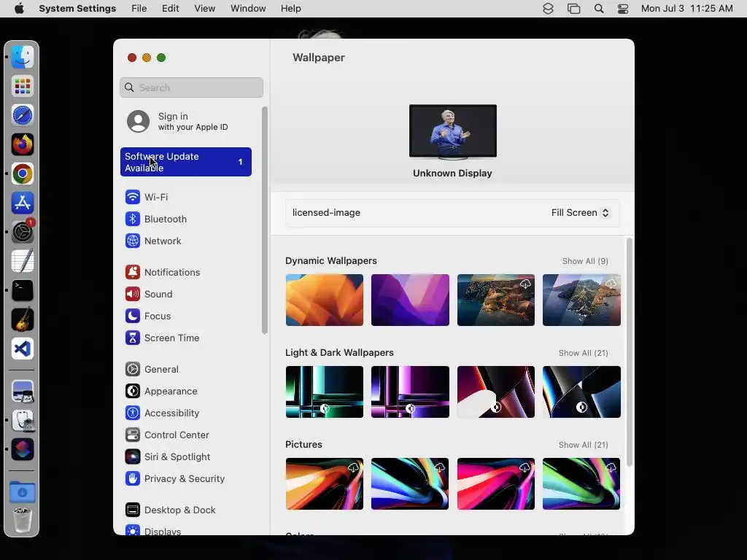Click the sidebar vertical scrollbar

(265, 220)
